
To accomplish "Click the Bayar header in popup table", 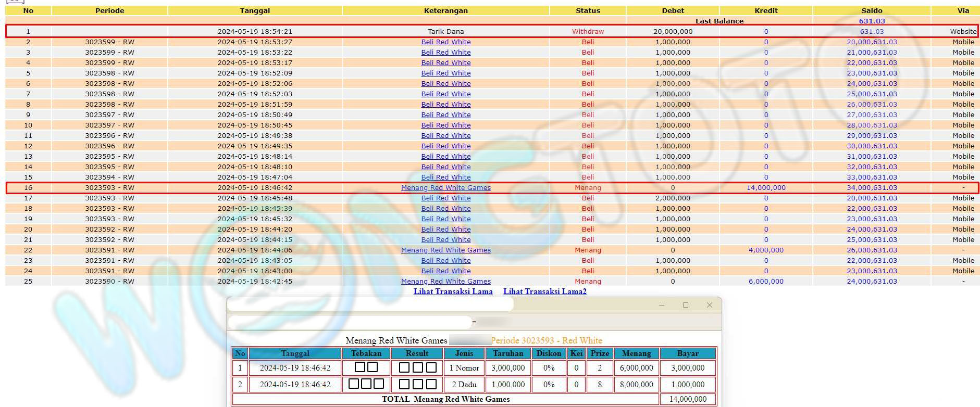I will coord(688,353).
